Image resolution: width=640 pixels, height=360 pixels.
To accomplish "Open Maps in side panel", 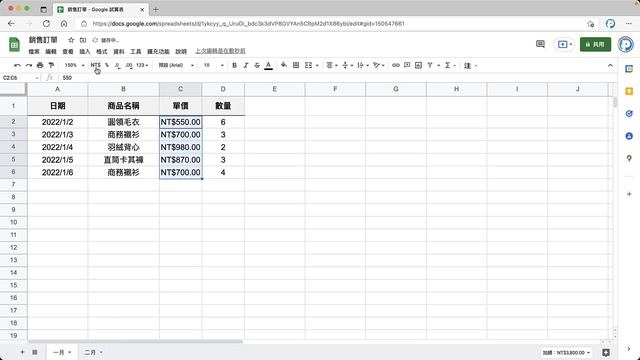I will (629, 158).
